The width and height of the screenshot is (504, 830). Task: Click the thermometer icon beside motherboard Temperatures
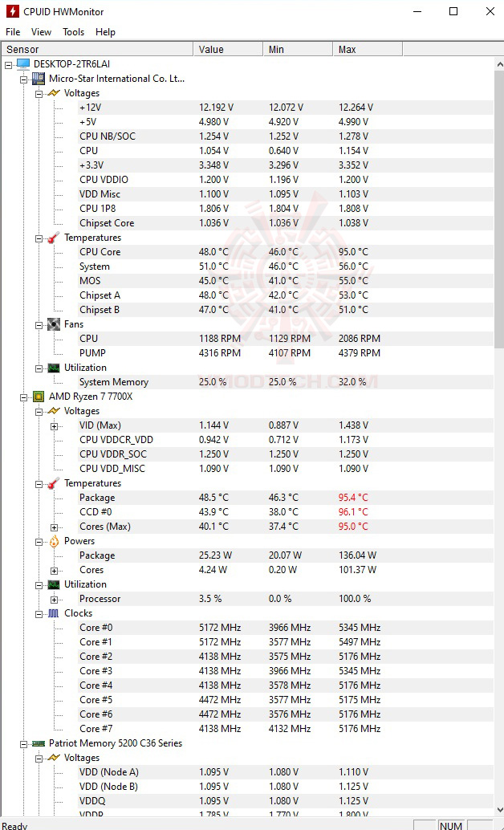[54, 238]
